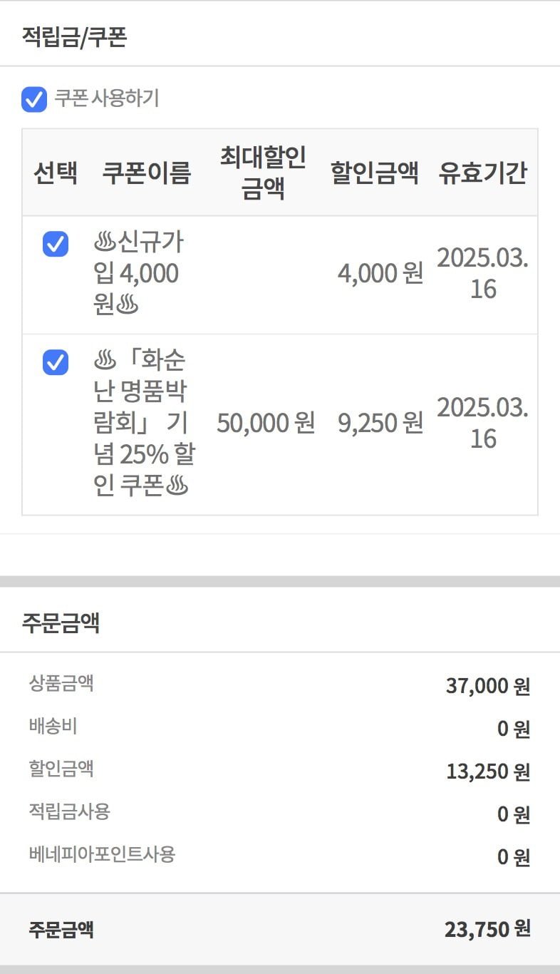
Task: Click the 상품금액 37,000 원 value
Action: 488,687
